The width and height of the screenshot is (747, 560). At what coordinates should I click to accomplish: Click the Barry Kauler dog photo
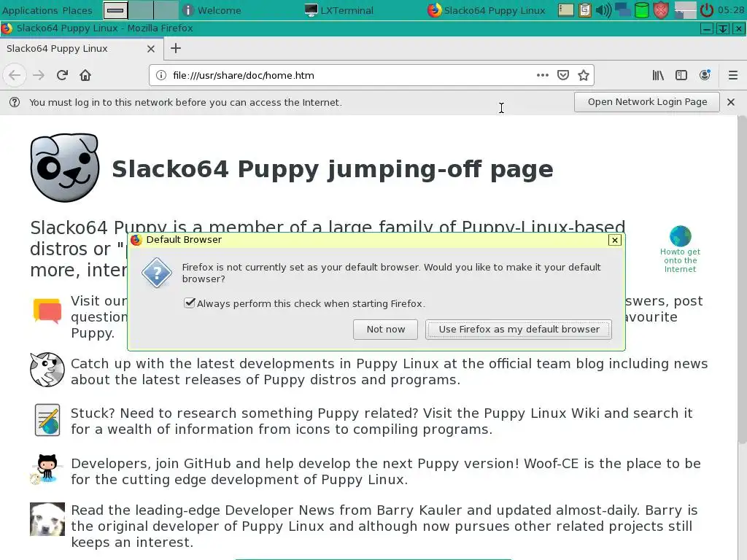(x=47, y=519)
